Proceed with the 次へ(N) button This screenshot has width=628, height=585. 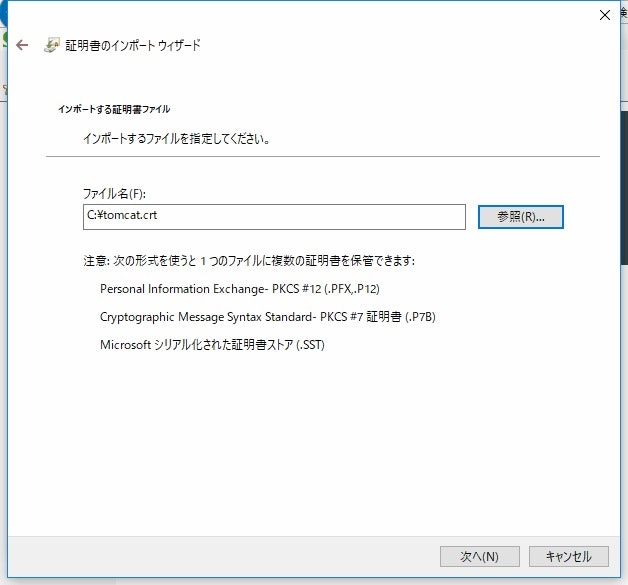click(x=479, y=557)
